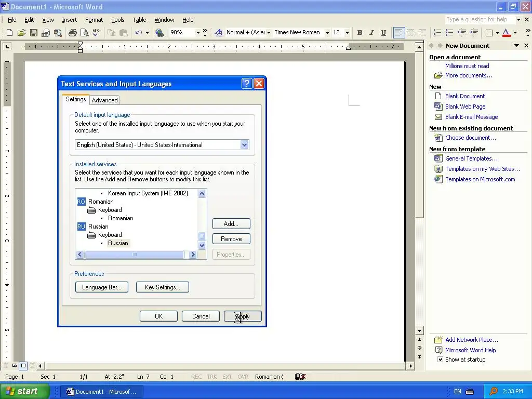Confirm the dialog with OK
The width and height of the screenshot is (532, 399).
click(x=158, y=316)
